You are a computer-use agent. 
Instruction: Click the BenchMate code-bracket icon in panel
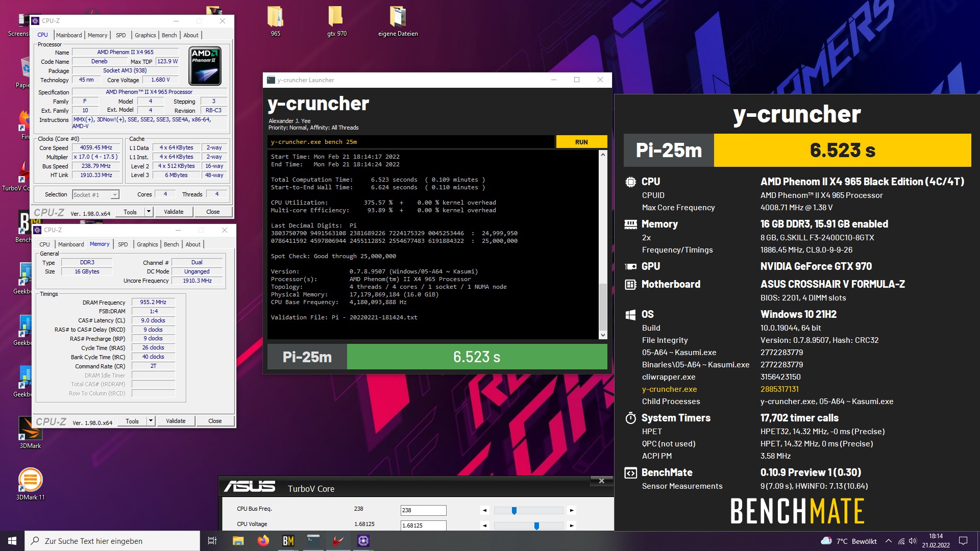click(x=630, y=473)
